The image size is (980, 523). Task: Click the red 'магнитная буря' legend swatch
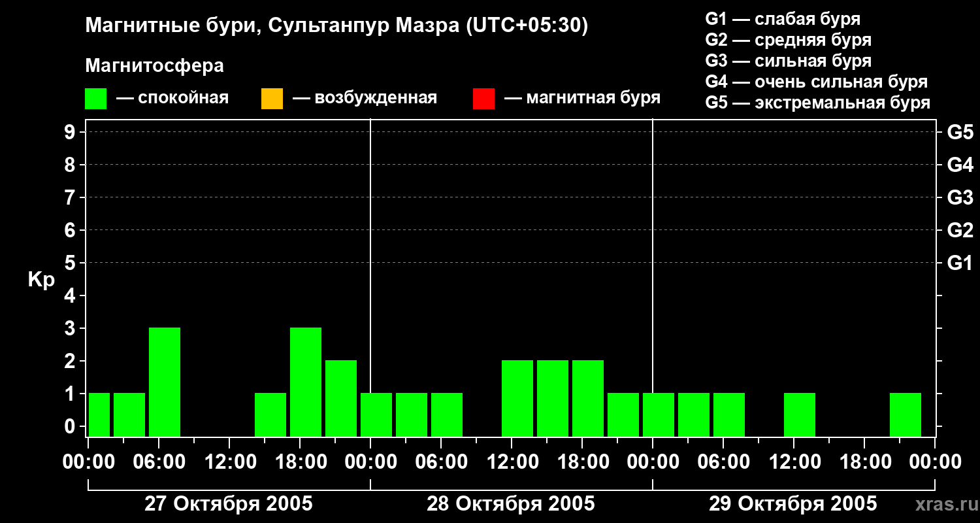click(x=483, y=99)
